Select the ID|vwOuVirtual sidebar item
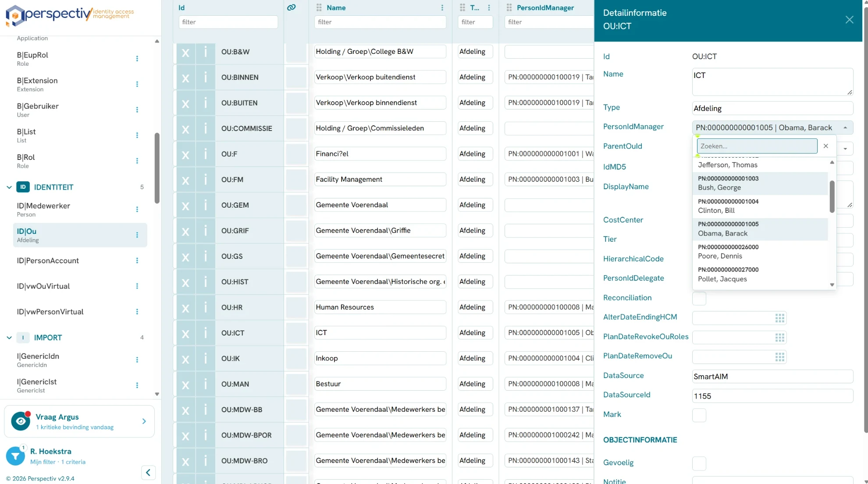 [x=80, y=286]
